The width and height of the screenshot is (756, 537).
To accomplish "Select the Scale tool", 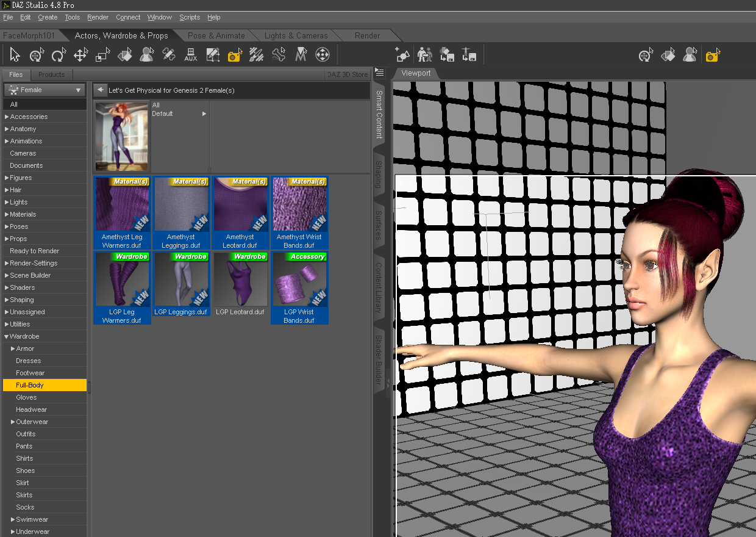I will tap(102, 56).
